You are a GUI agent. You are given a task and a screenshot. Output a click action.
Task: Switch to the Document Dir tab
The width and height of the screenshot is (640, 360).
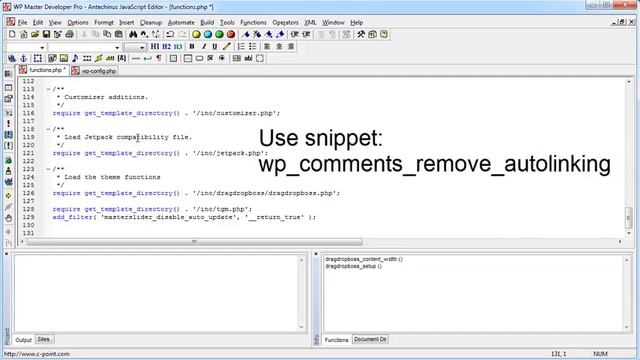370,339
